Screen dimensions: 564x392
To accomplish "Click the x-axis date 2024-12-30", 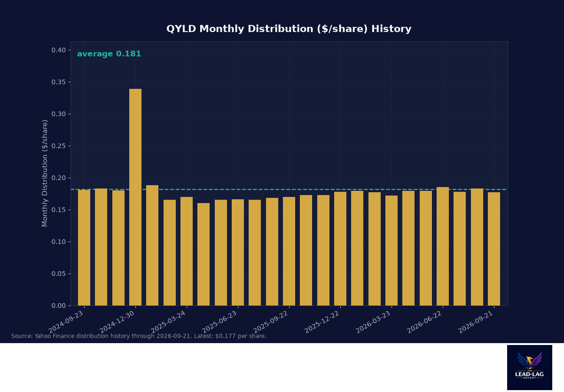I will (117, 322).
